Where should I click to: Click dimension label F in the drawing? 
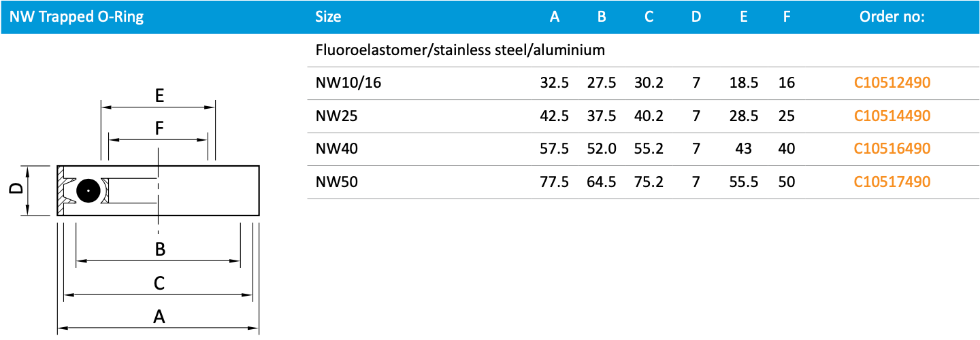click(x=159, y=128)
